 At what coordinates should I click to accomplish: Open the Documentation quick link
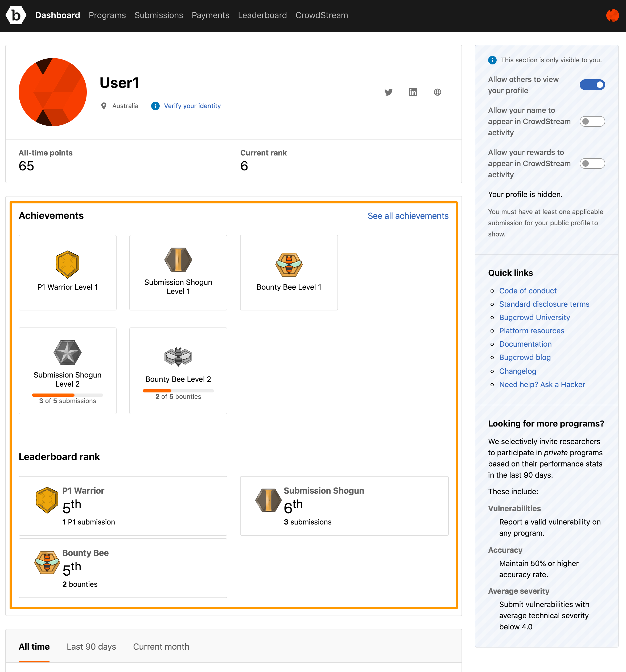coord(525,344)
